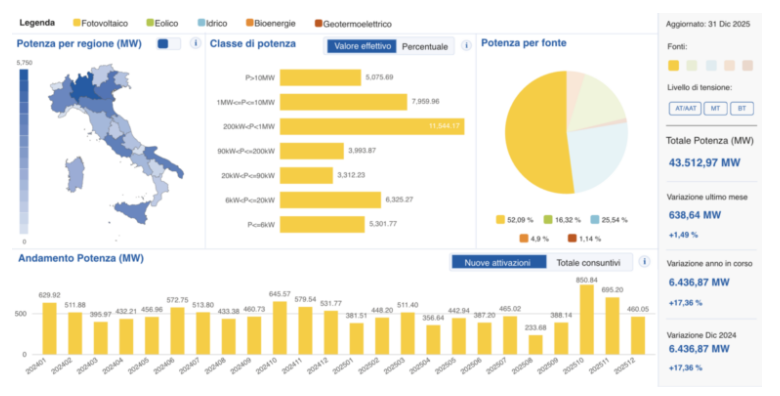
Task: Click the 202401 bar with value 629.92
Action: coord(49,328)
